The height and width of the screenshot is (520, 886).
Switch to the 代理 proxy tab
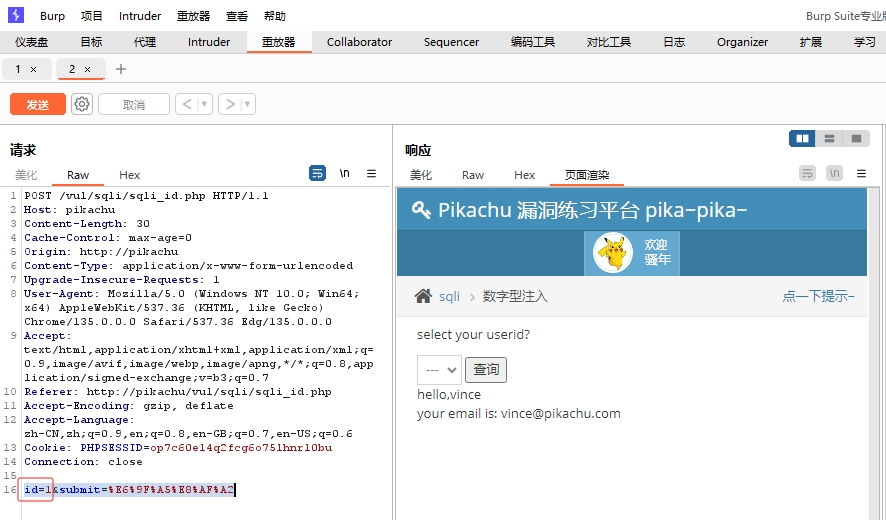[145, 42]
